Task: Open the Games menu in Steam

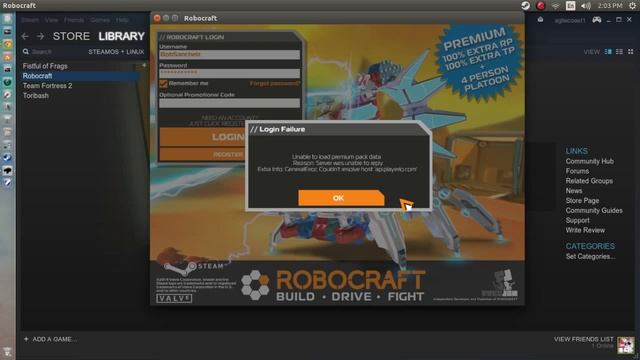Action: 100,20
